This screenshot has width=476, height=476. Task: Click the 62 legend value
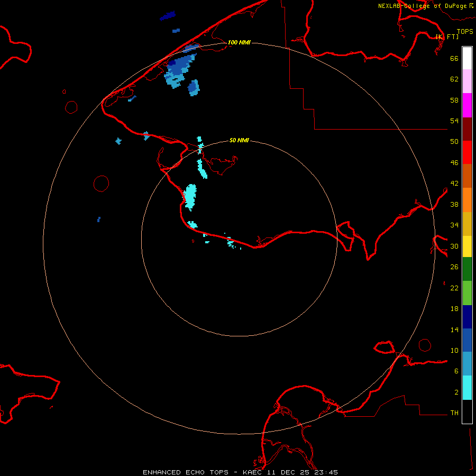pos(454,79)
